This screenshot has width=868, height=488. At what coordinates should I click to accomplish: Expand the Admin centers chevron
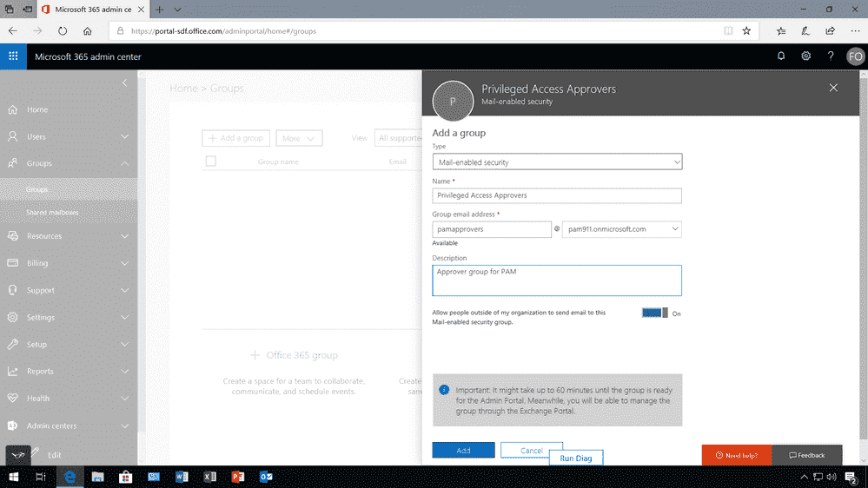coord(124,426)
